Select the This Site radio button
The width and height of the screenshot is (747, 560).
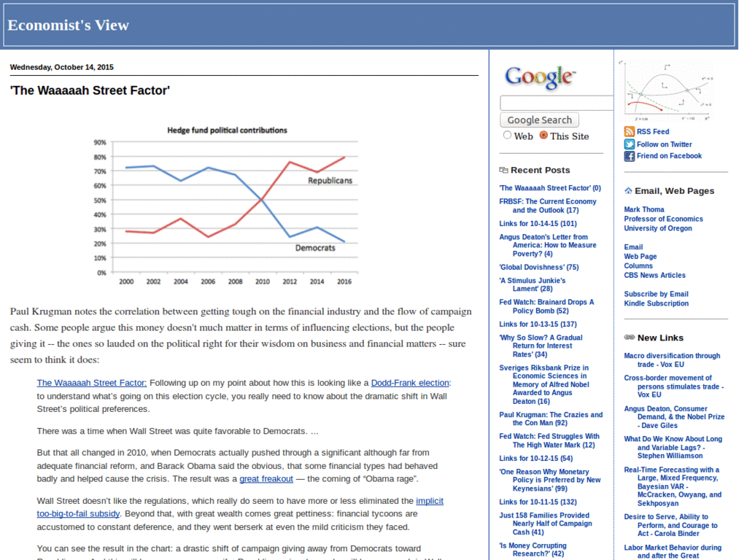543,136
